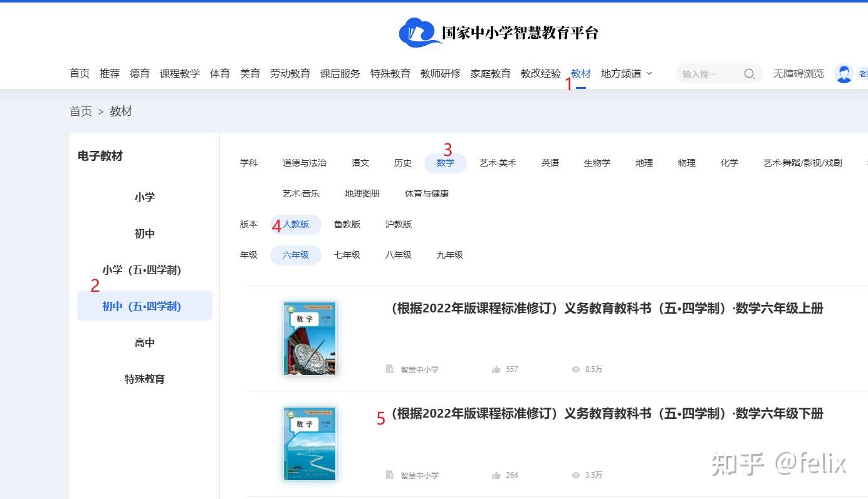Click the like icon for 六年级下册 textbook

496,475
